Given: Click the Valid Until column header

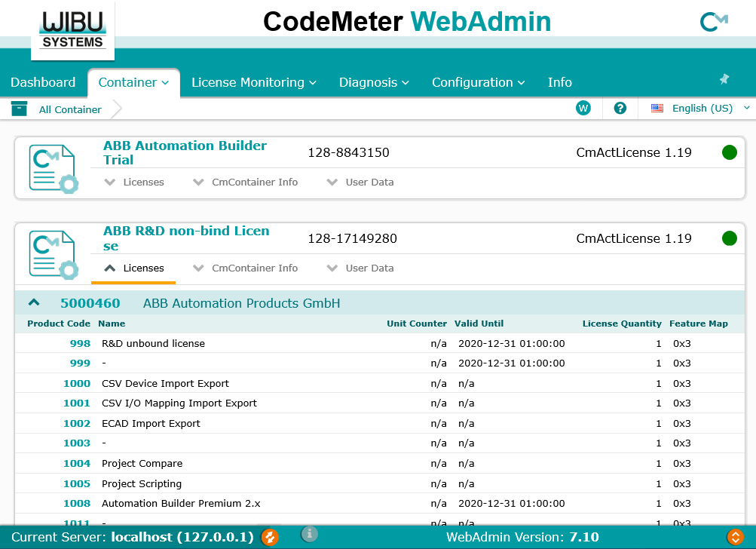Looking at the screenshot, I should point(479,324).
